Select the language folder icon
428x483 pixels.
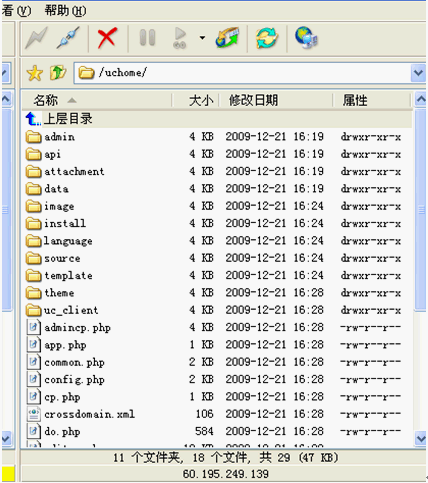34,241
